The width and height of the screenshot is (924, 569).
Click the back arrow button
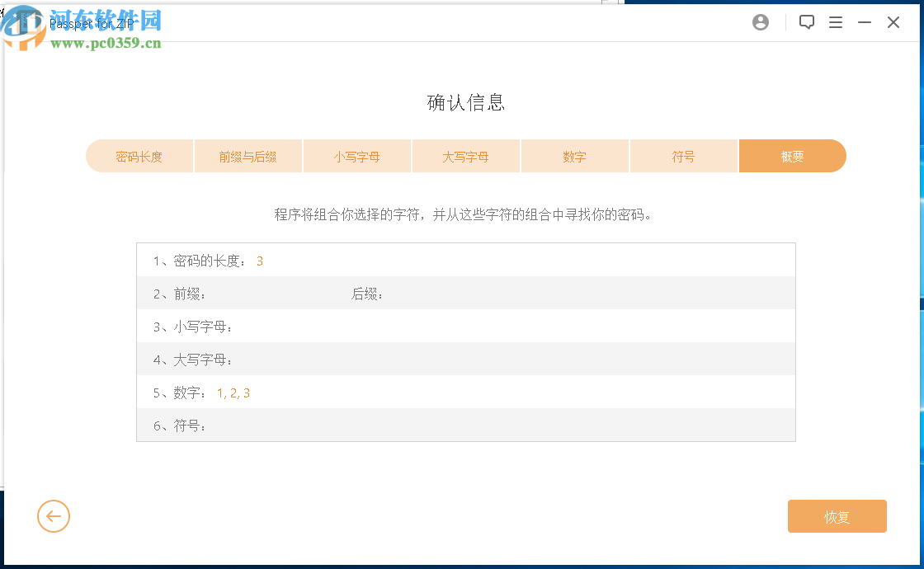pos(54,516)
